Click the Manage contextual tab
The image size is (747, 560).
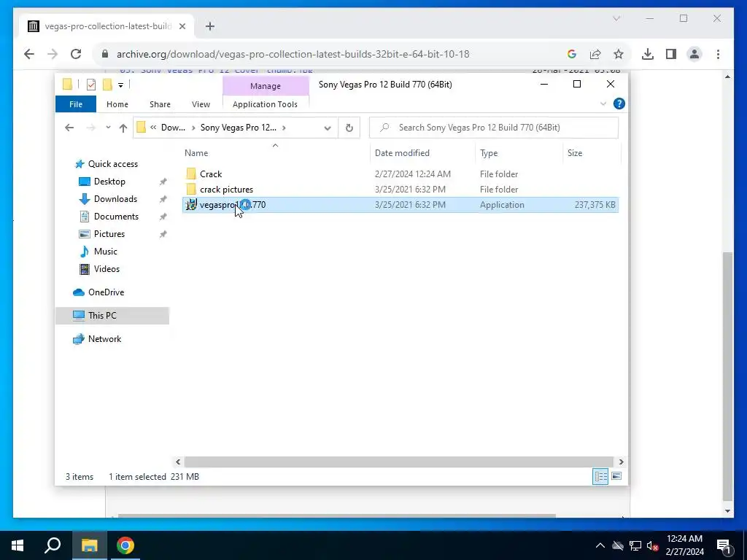coord(266,86)
